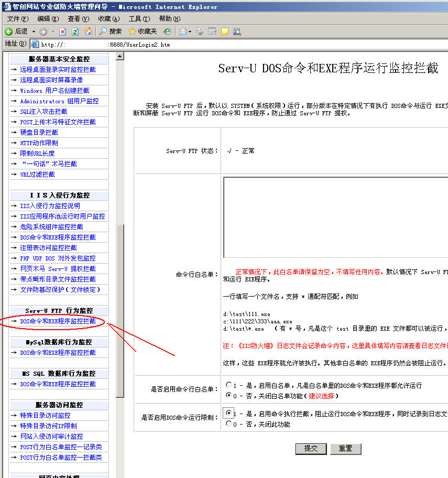
Task: Click the 重置 reset button
Action: coord(346,449)
